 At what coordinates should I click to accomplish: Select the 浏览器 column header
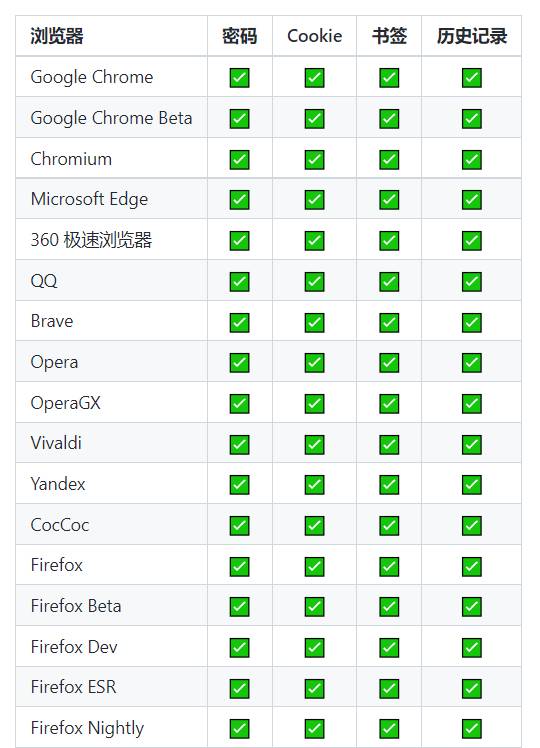tap(57, 36)
